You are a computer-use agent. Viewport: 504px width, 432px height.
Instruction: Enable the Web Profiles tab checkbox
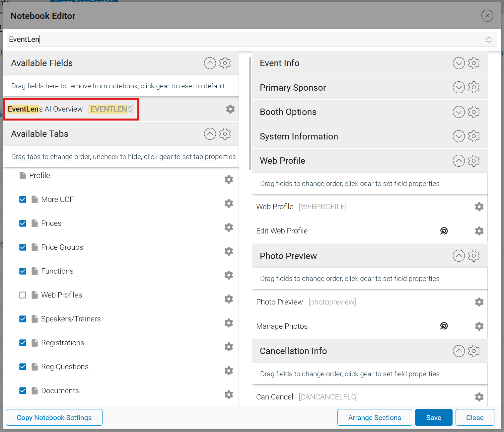(x=23, y=295)
